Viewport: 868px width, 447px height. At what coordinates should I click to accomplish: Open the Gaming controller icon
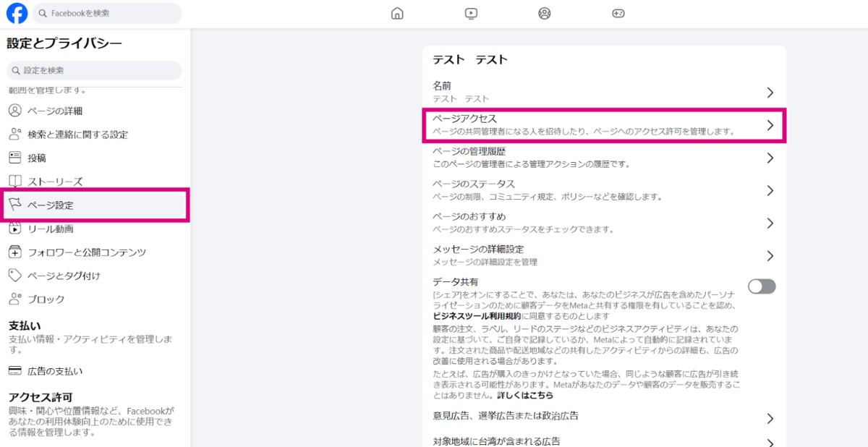618,13
